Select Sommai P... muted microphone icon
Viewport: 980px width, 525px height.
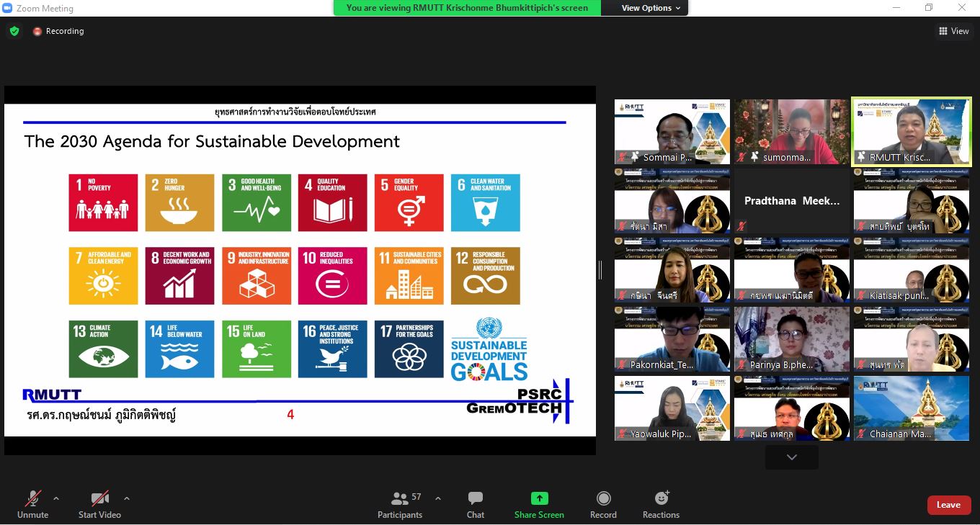point(621,157)
